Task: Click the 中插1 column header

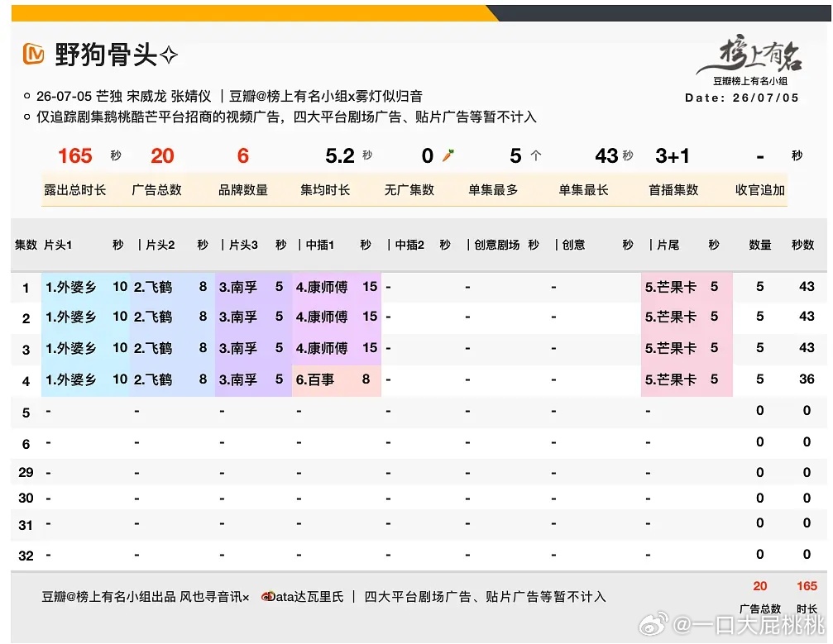Action: coord(320,245)
